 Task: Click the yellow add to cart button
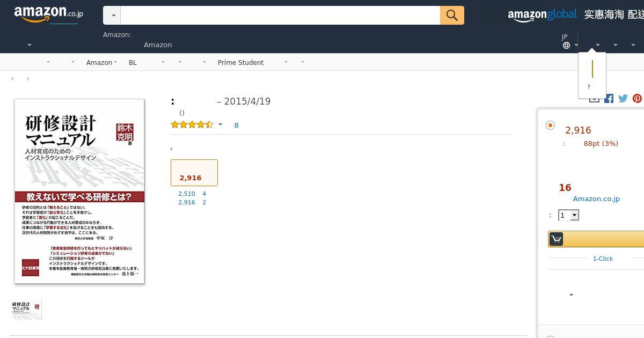[x=596, y=239]
